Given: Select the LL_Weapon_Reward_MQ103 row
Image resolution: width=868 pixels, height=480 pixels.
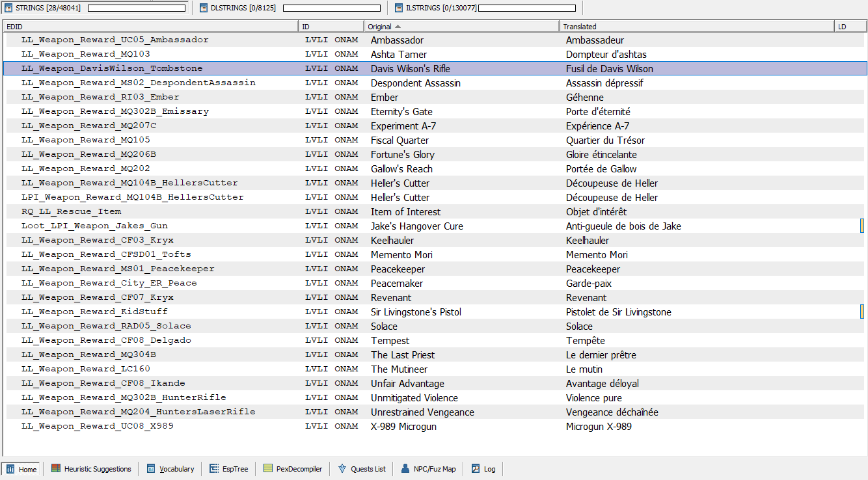Looking at the screenshot, I should [435, 54].
